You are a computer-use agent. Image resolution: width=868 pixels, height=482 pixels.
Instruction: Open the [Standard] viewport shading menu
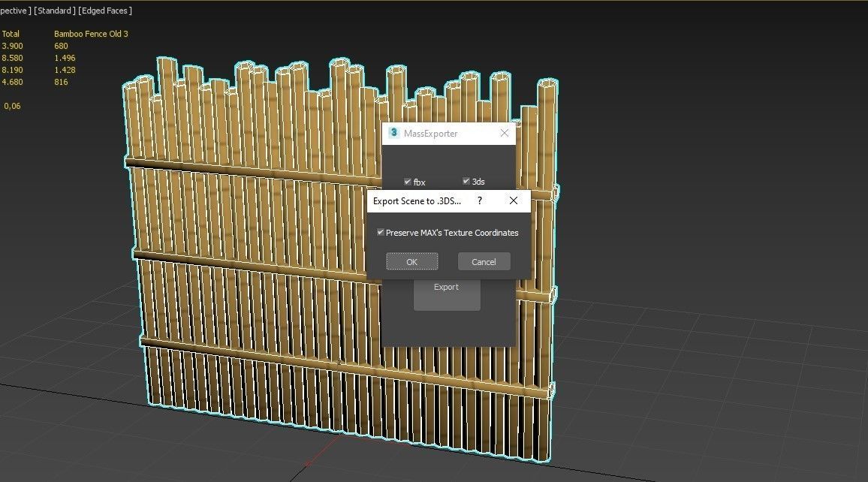(55, 11)
